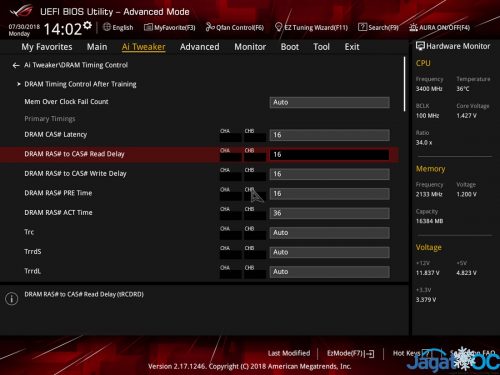Select the DRAM RAS# ACT Time label
The image size is (500, 375).
(x=58, y=212)
